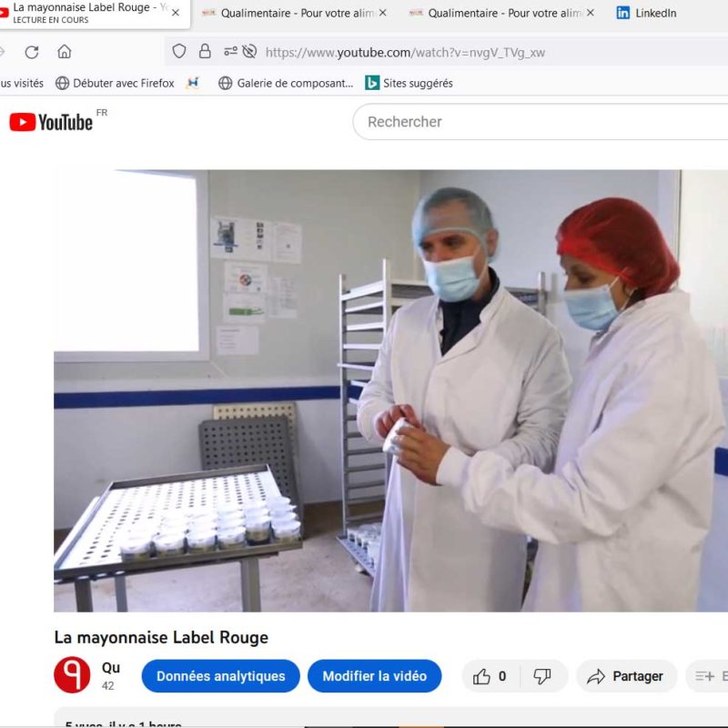Share the video using Partager
The height and width of the screenshot is (728, 728).
pyautogui.click(x=626, y=676)
